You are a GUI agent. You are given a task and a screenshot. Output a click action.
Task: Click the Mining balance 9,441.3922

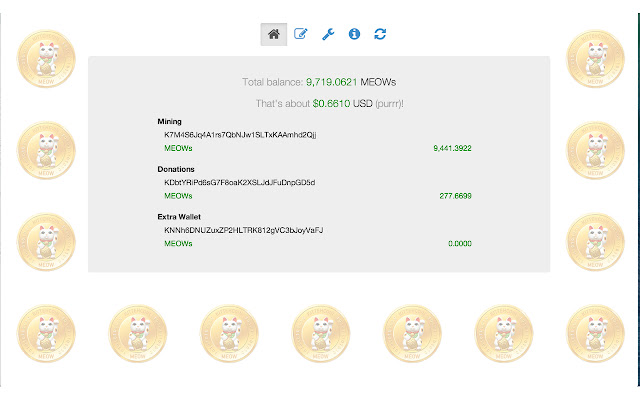pyautogui.click(x=452, y=148)
